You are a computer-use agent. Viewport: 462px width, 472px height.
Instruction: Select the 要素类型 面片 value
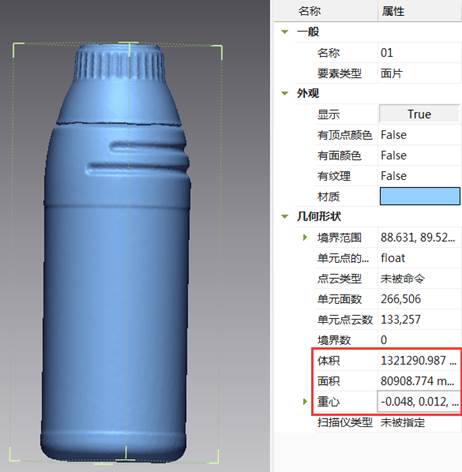(391, 73)
